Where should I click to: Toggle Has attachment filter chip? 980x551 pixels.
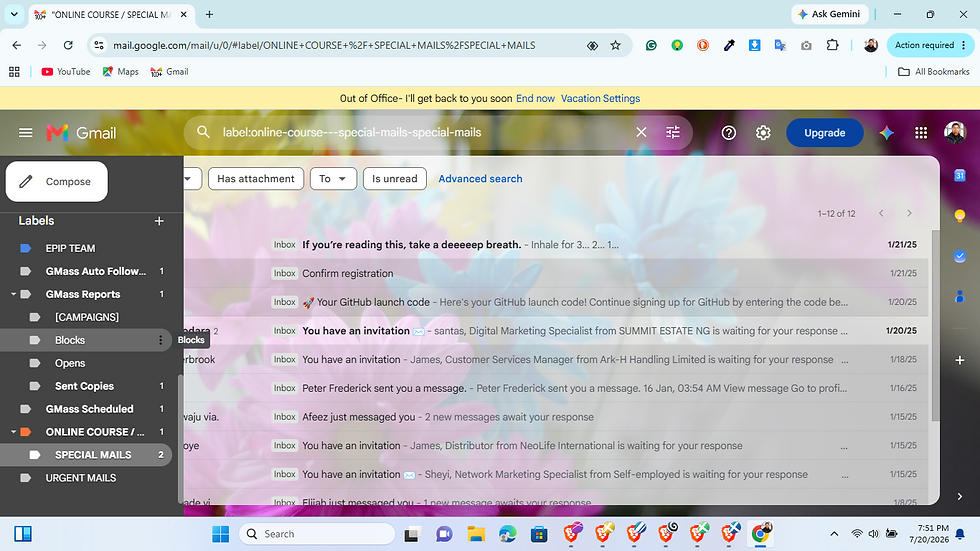(256, 179)
